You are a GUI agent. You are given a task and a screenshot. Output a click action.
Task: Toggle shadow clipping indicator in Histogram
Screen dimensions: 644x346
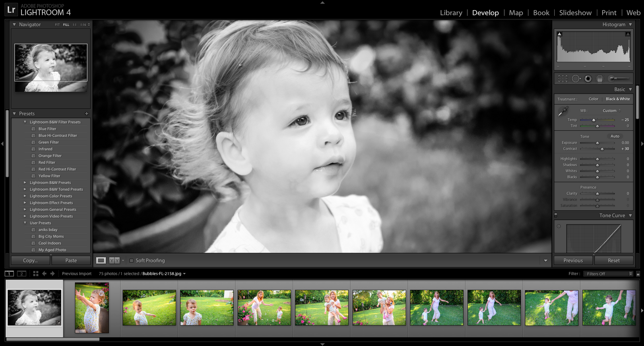tap(559, 34)
